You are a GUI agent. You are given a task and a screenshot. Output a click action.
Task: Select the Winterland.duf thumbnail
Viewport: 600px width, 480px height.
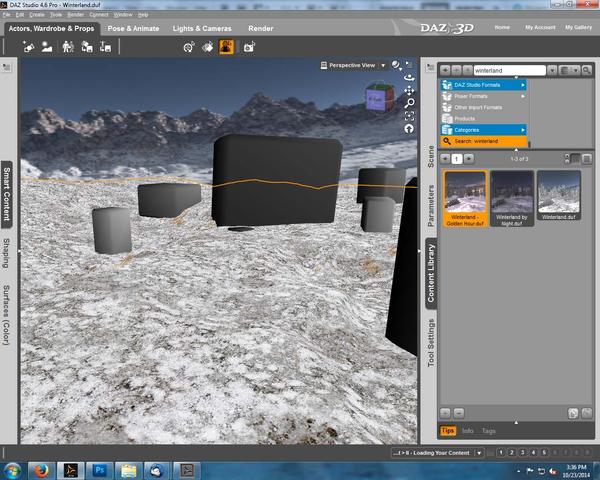559,196
